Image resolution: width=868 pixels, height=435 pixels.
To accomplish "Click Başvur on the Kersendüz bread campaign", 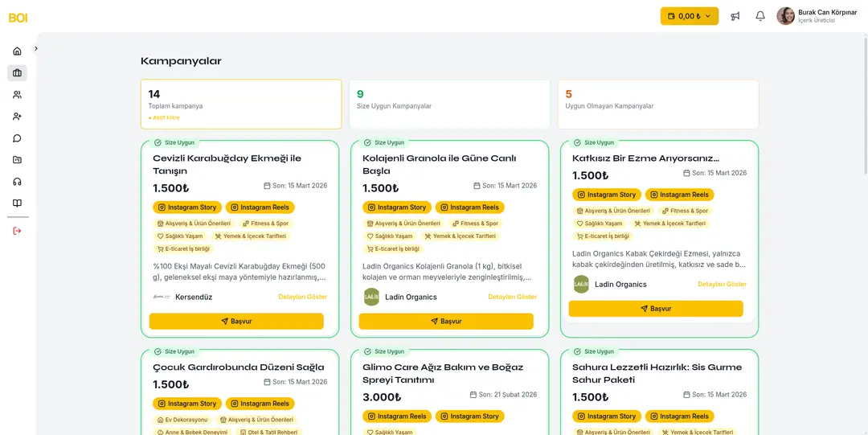I will [236, 321].
